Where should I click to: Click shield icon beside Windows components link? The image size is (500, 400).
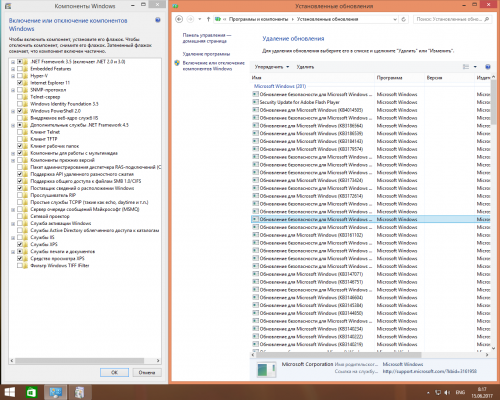click(177, 63)
